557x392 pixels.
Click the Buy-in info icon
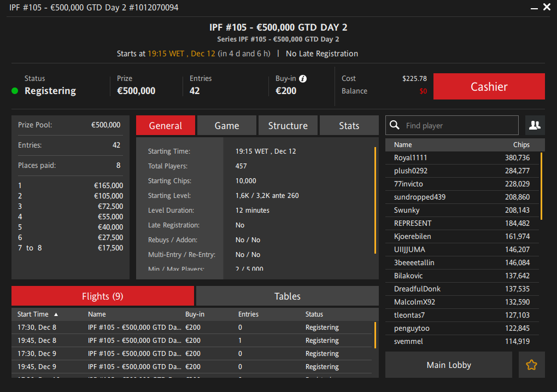[303, 79]
